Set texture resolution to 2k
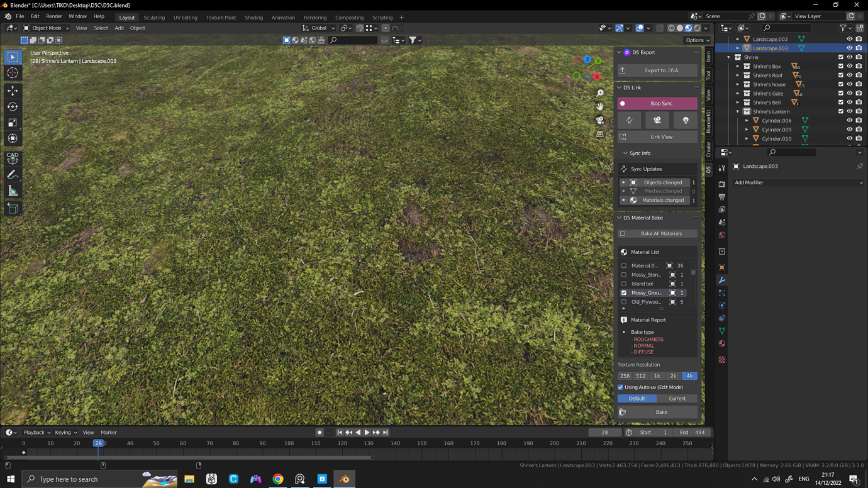 point(673,375)
